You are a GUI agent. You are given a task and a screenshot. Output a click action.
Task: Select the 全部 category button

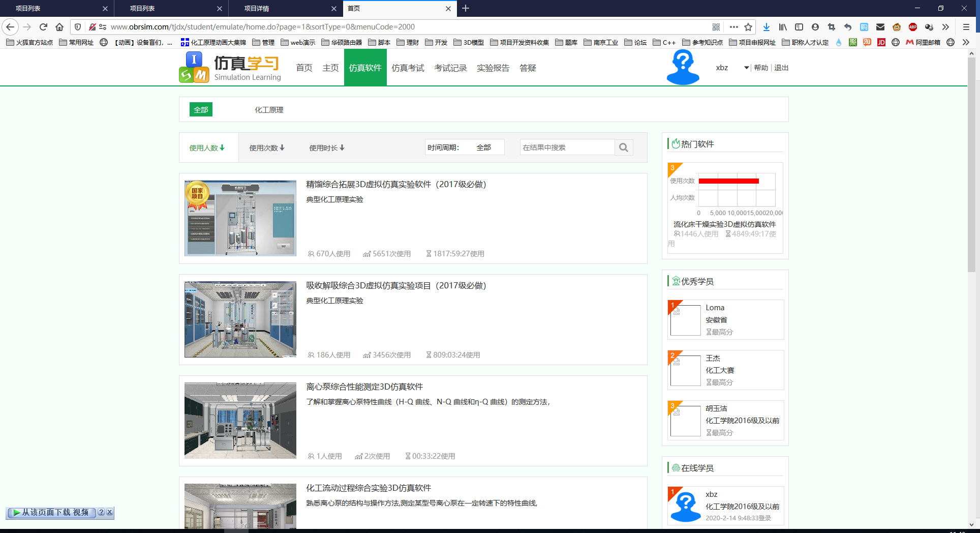201,109
